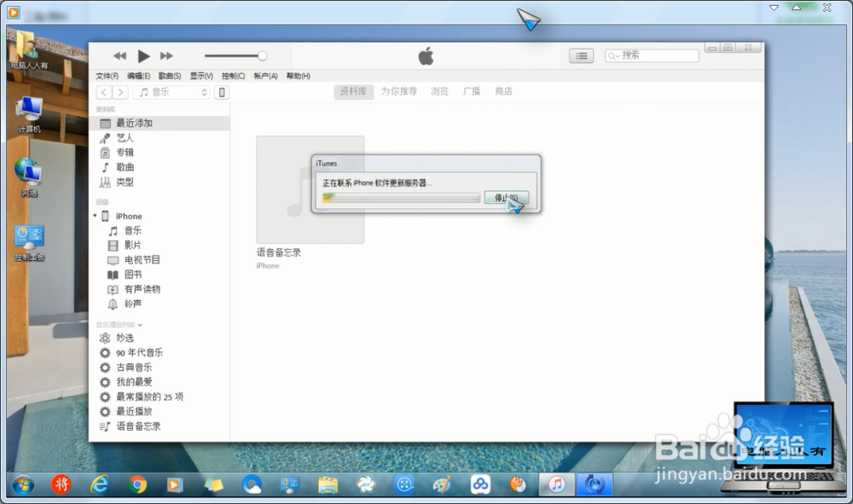Switch to the 浏览 tab
The image size is (853, 504).
click(x=439, y=91)
